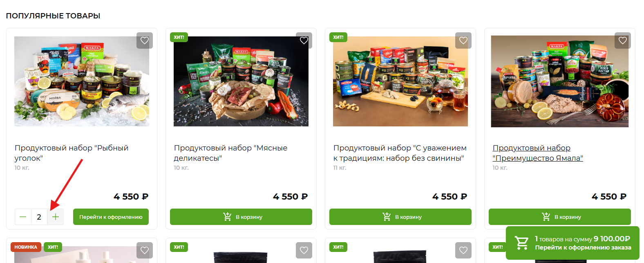Click heart icon on "Преимущество Ямала" product
Screen dimensions: 644x263
pos(623,40)
